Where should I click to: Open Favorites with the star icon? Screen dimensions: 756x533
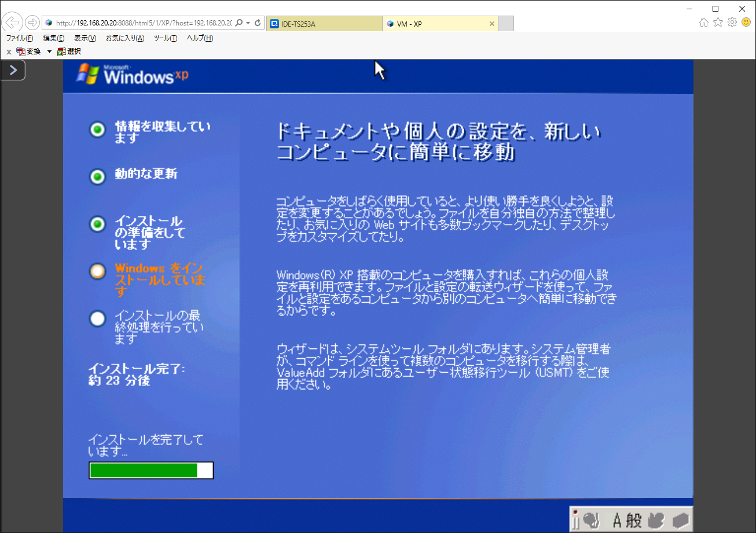(718, 23)
